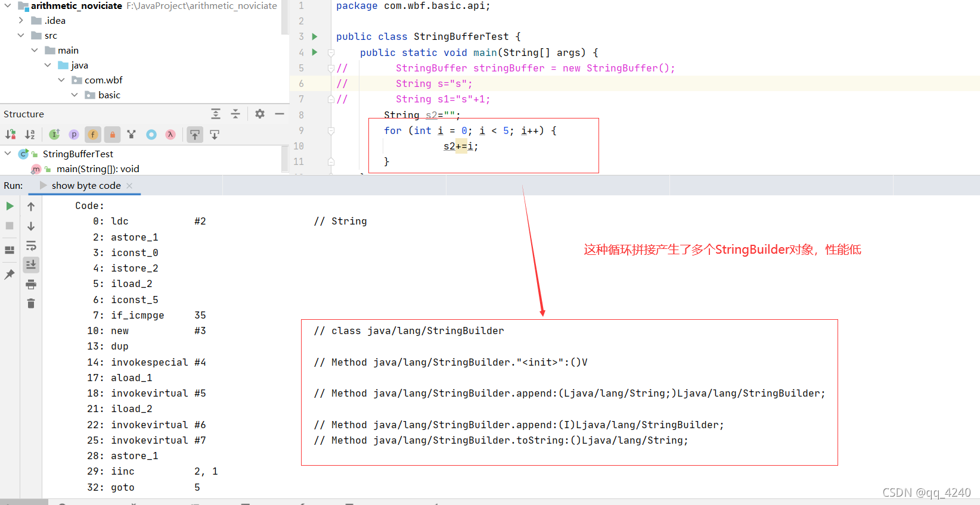
Task: Toggle Show Inherited members in Structure
Action: [54, 135]
